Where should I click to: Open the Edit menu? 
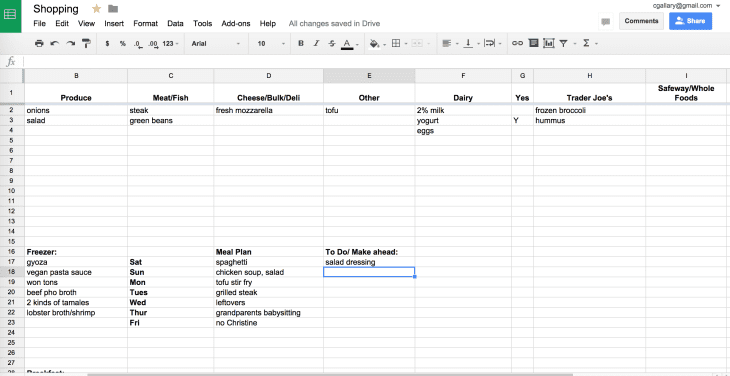(62, 23)
